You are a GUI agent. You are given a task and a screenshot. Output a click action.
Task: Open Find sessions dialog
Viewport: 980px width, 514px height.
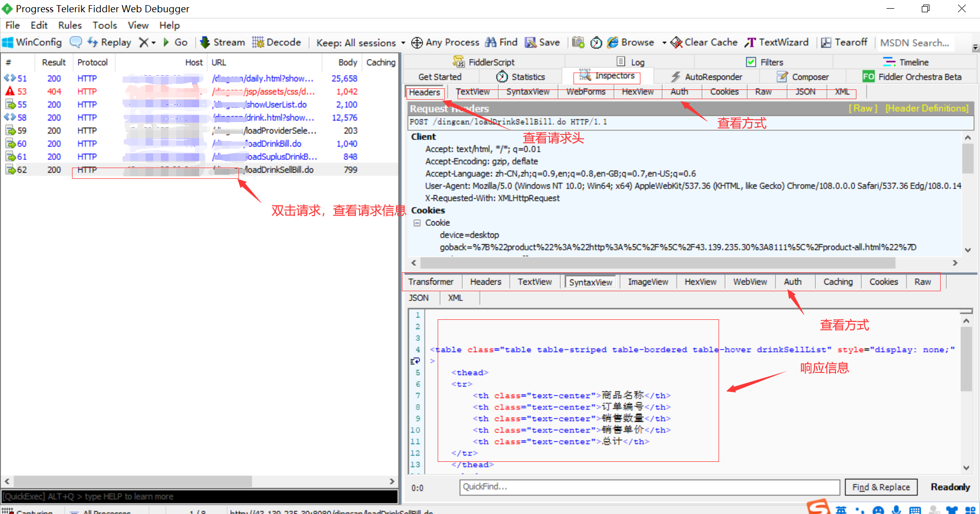501,42
